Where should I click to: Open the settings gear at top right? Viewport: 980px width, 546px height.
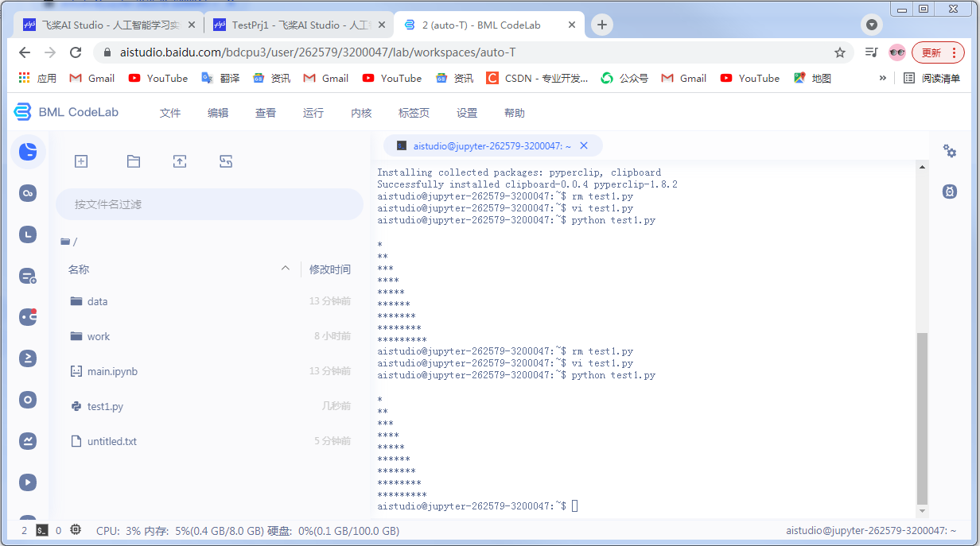click(x=950, y=150)
